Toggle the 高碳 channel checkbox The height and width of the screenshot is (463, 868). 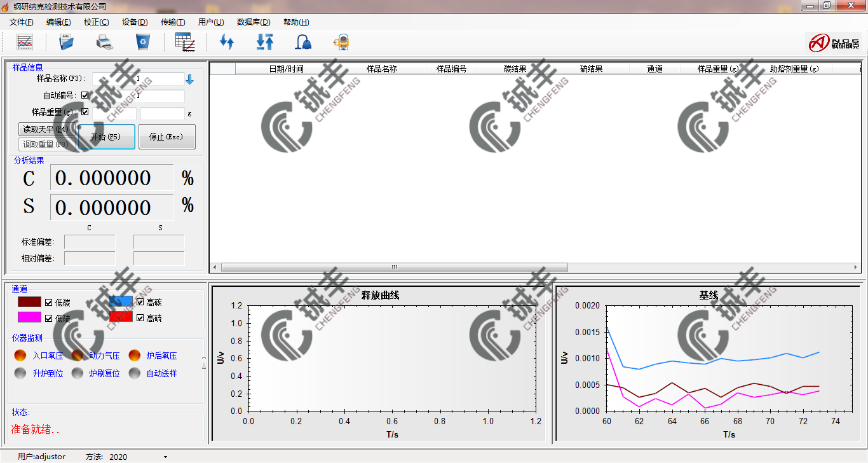tap(140, 302)
